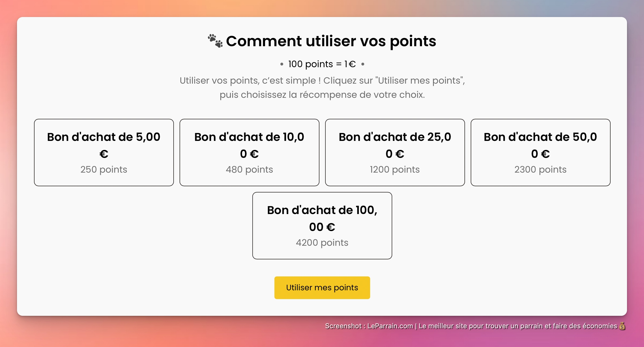Select the Bon d'achat de 25,00 € card
Viewport: 644px width, 347px height.
pyautogui.click(x=395, y=152)
